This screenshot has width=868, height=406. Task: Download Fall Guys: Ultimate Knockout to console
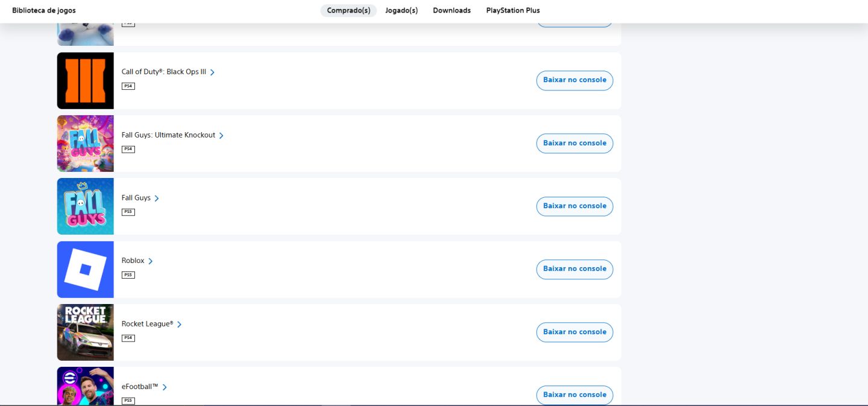(x=574, y=144)
